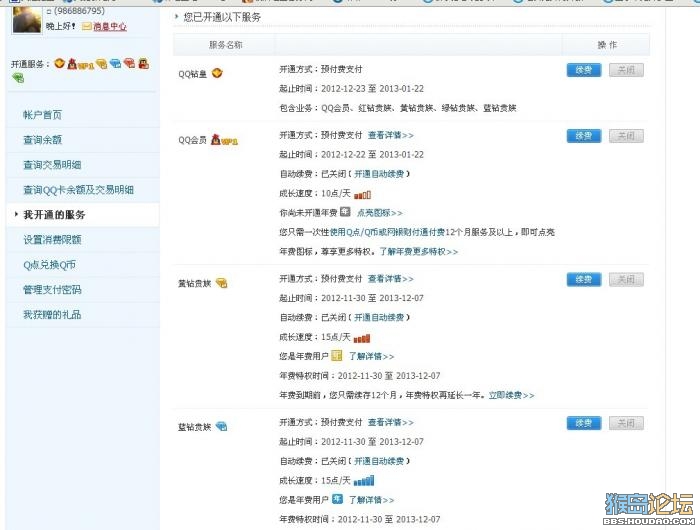
Task: Click 关闭 button for QQ钻皇
Action: click(x=626, y=70)
